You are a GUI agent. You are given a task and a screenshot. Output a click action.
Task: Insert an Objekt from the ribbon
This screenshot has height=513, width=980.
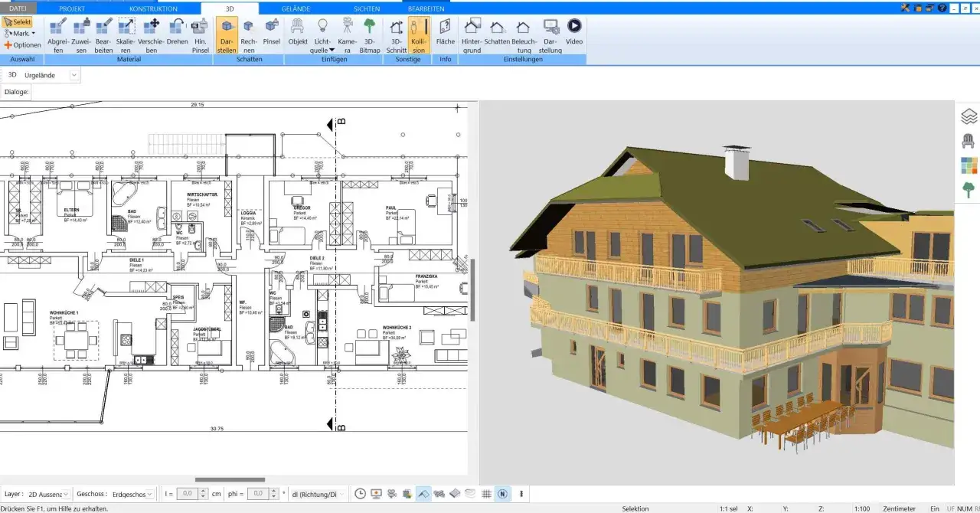(298, 31)
